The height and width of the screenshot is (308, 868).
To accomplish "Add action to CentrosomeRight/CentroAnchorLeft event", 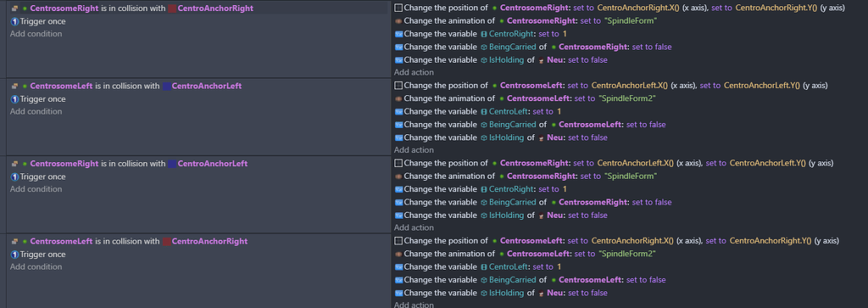I will (414, 227).
